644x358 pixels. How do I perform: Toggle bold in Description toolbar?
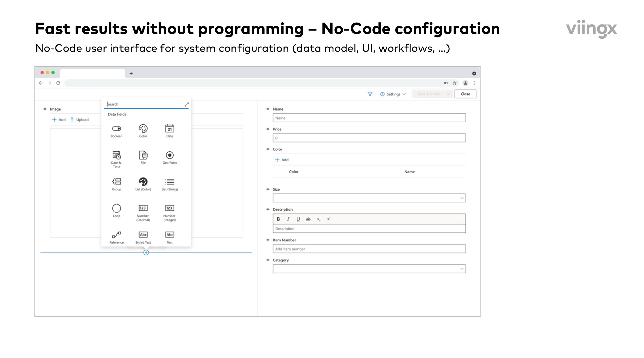(x=278, y=219)
